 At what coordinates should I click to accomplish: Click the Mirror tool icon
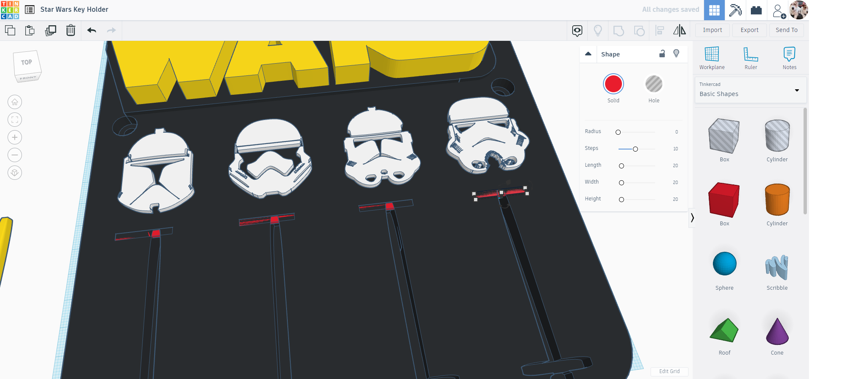680,30
